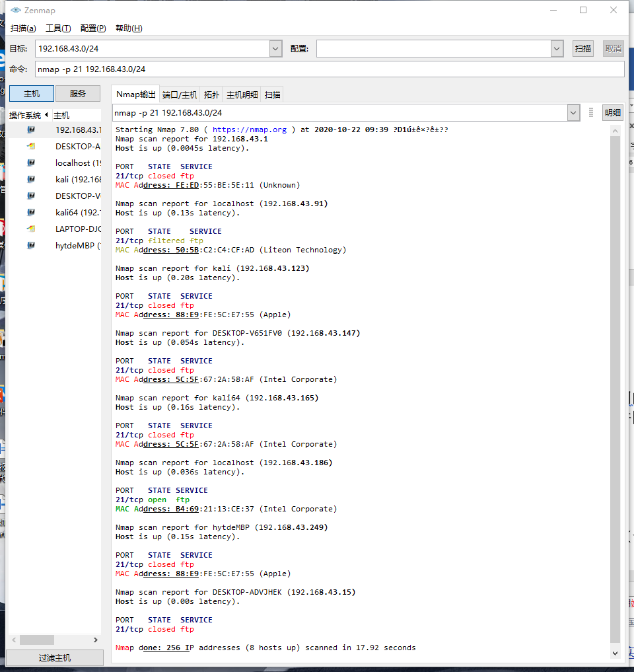
Task: Click the OS icon beside kali (192.168 host
Action: point(31,179)
